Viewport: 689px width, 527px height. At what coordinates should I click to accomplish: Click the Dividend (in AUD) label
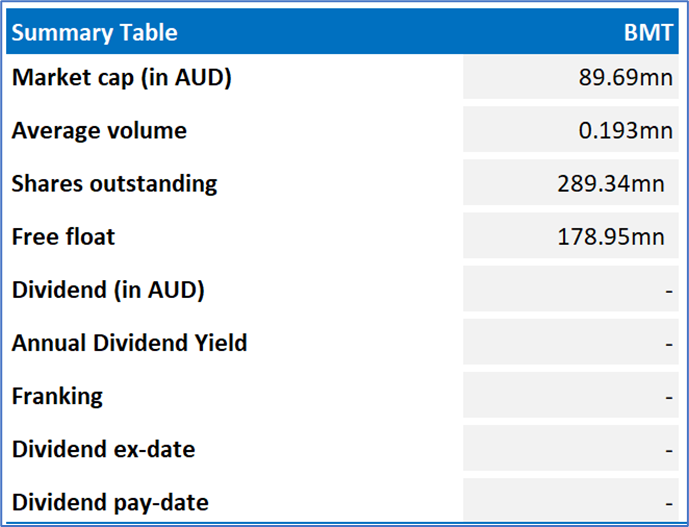[x=108, y=290]
